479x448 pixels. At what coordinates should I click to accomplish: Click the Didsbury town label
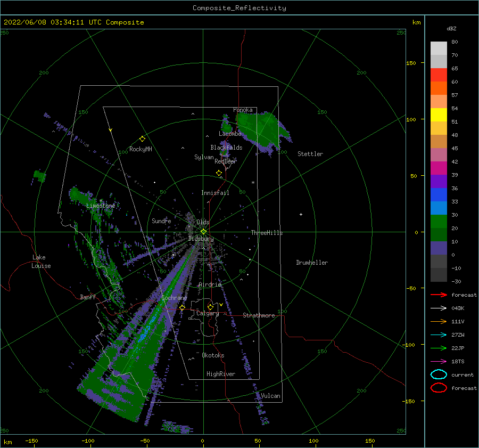tap(201, 239)
